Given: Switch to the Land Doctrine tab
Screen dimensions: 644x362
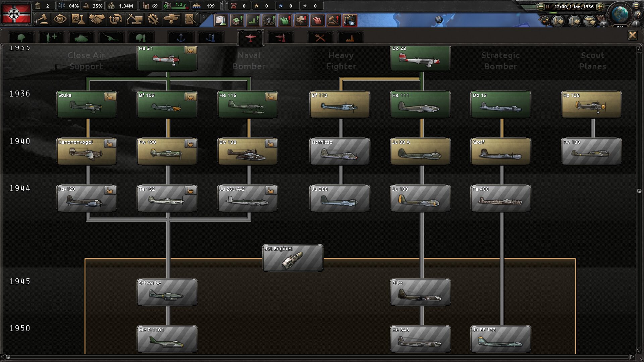Looking at the screenshot, I should 141,38.
